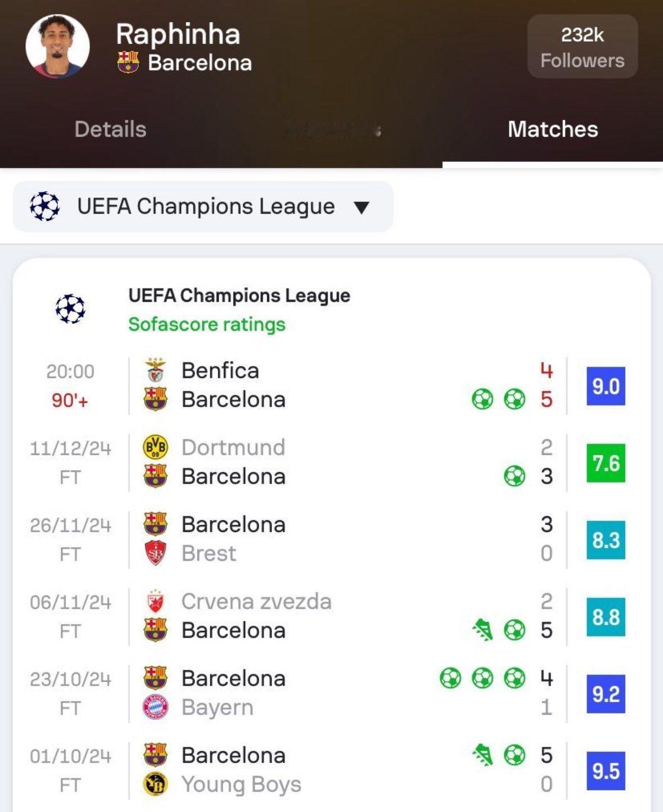Click the assist boot icon in Crvena zvezda match
663x812 pixels.
tap(482, 630)
